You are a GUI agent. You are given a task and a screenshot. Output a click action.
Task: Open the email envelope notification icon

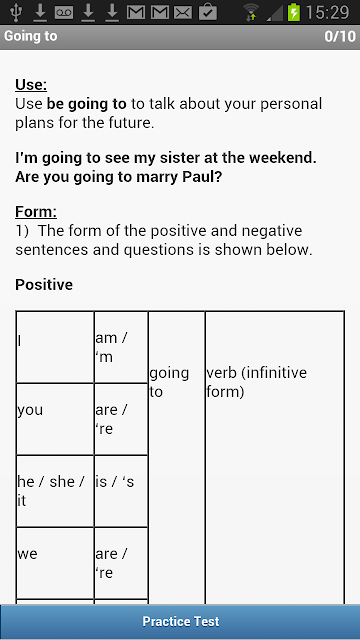(x=183, y=13)
